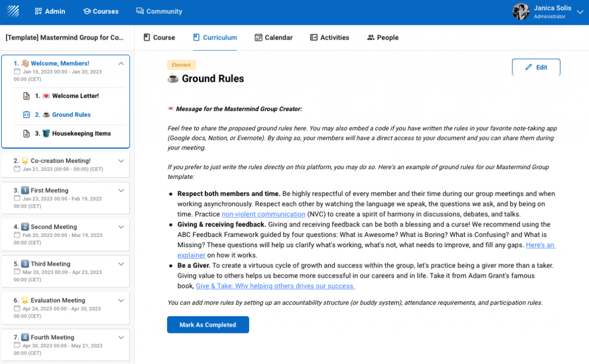This screenshot has width=589, height=364.
Task: Click the Calendar tab icon
Action: tap(258, 37)
